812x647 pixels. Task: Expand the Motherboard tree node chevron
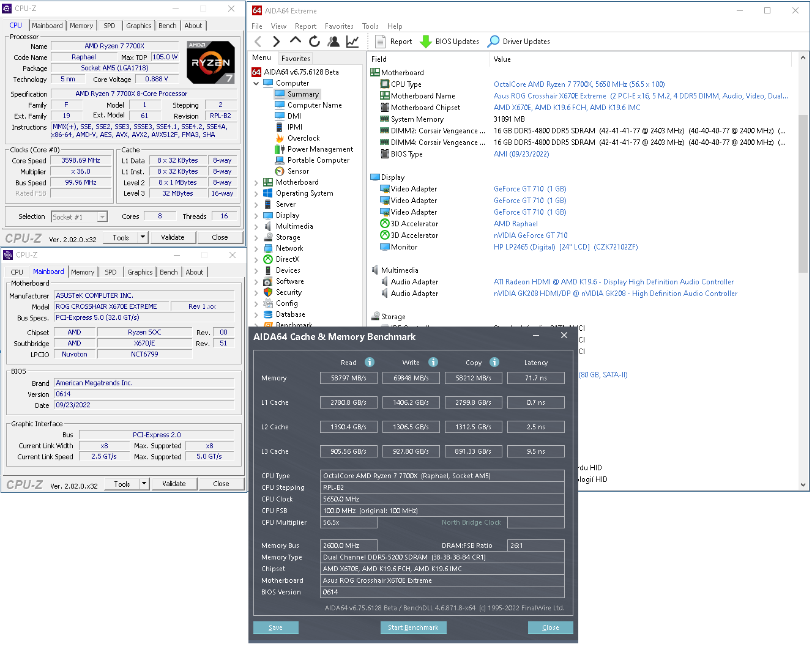click(256, 182)
